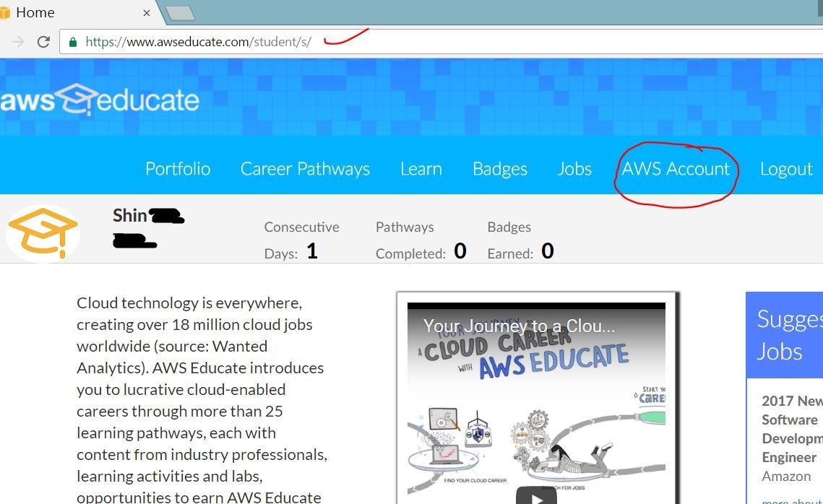Select Learn in the navigation bar
The width and height of the screenshot is (823, 504).
pos(421,168)
